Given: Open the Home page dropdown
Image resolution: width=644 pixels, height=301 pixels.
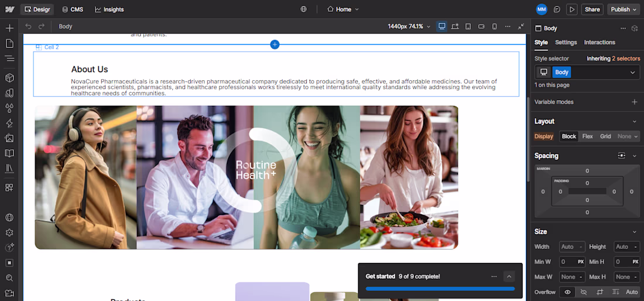Looking at the screenshot, I should 343,9.
